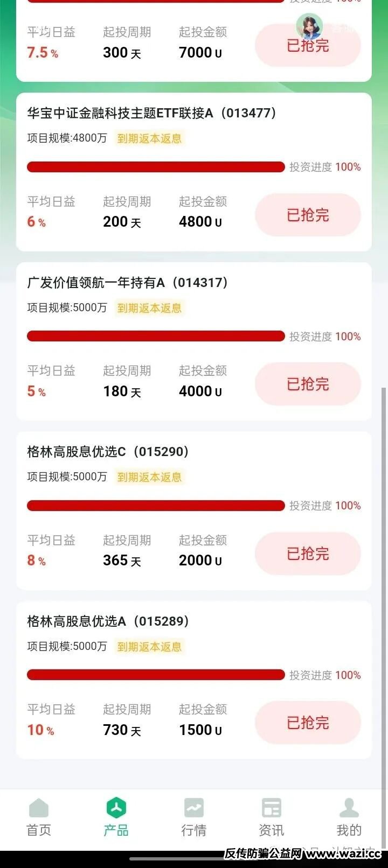Screen dimensions: 388x868
Task: Tap 到期返本返息 tag on 华宝中证 card
Action: click(149, 138)
